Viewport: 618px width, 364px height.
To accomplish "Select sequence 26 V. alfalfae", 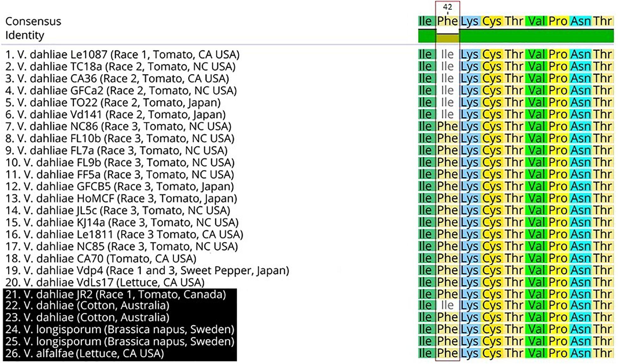I will (85, 353).
